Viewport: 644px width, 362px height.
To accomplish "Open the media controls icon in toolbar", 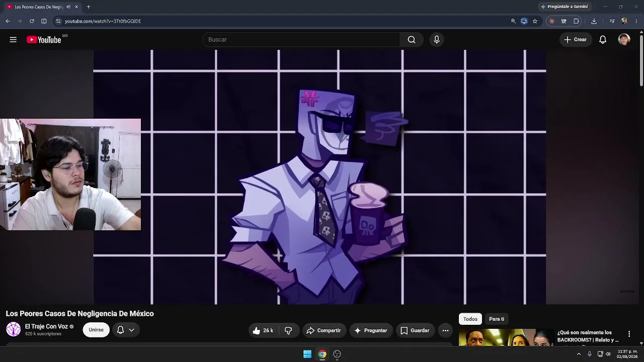I will [x=612, y=21].
